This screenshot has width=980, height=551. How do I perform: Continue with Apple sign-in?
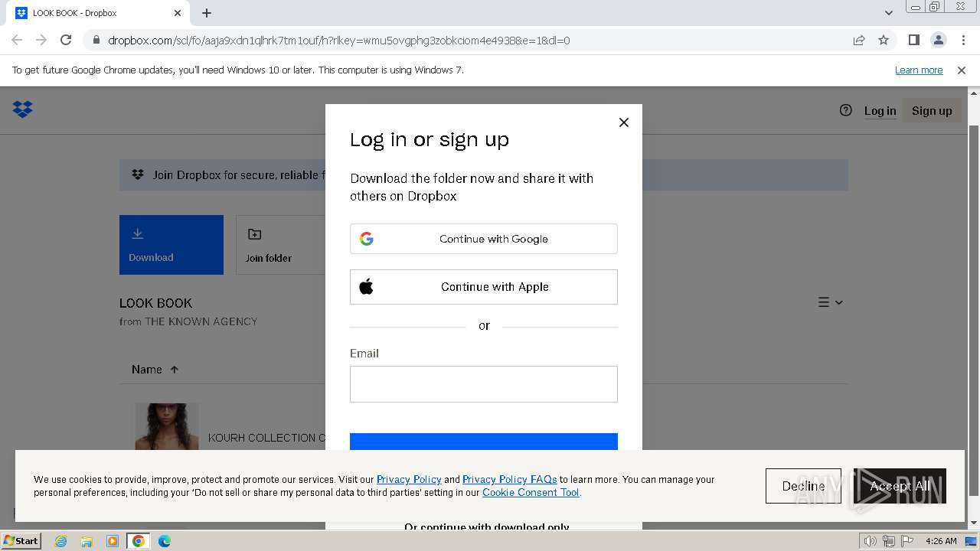coord(484,287)
